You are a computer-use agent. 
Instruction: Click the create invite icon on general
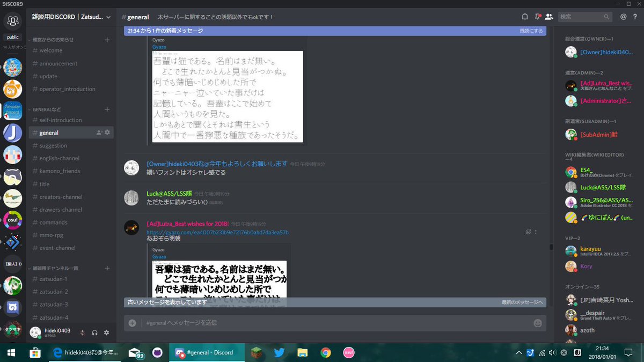tap(99, 132)
